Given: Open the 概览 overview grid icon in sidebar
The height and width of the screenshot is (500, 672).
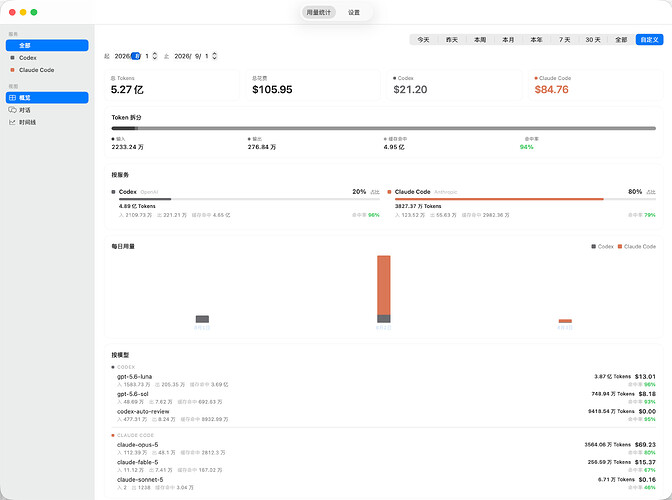Looking at the screenshot, I should tap(12, 98).
